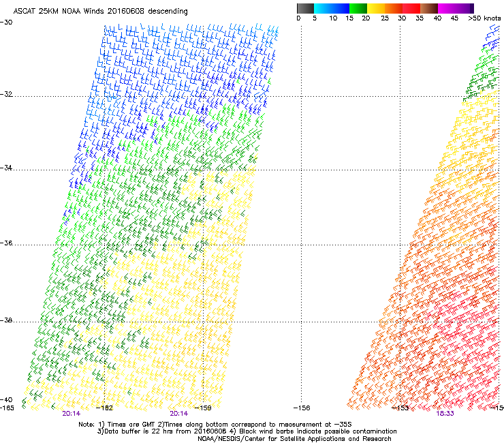The width and height of the screenshot is (504, 443).
Task: Click the -30 latitude label
Action: pyautogui.click(x=6, y=22)
